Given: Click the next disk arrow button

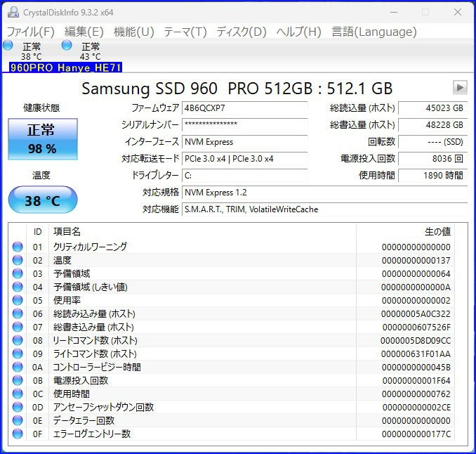Looking at the screenshot, I should [460, 88].
